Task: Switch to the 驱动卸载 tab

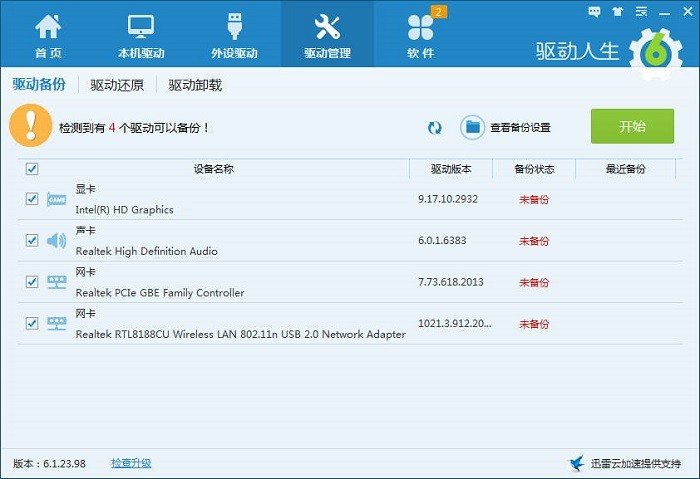Action: [x=195, y=85]
